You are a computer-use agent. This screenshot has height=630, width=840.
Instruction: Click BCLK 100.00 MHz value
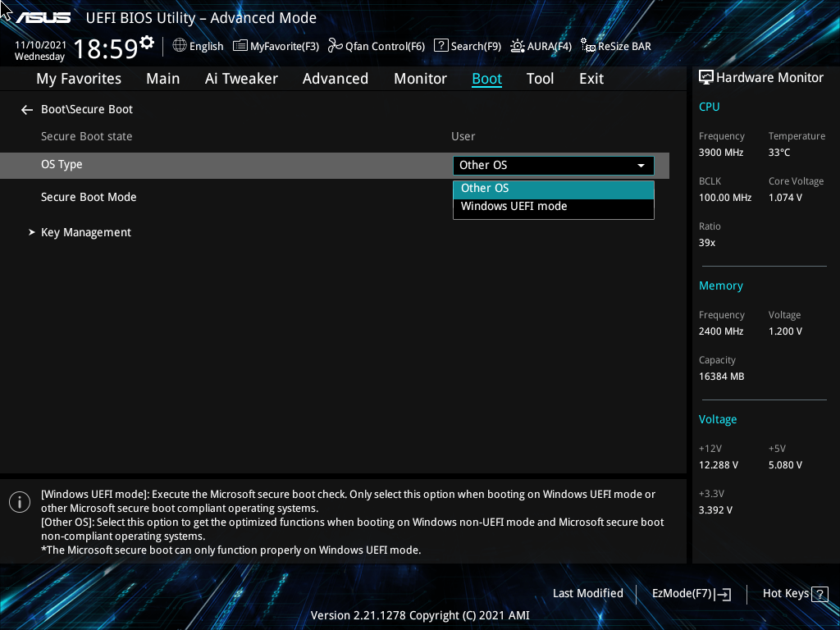pyautogui.click(x=725, y=198)
